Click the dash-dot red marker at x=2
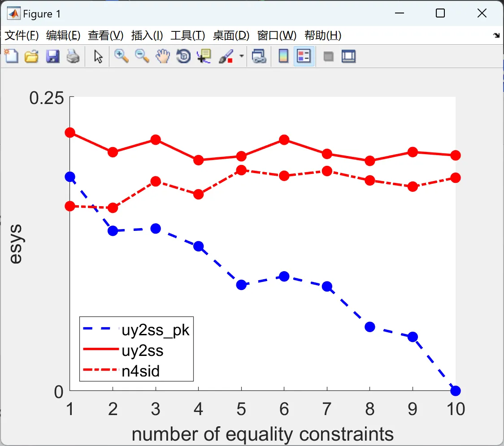The height and width of the screenshot is (446, 504). coord(113,208)
